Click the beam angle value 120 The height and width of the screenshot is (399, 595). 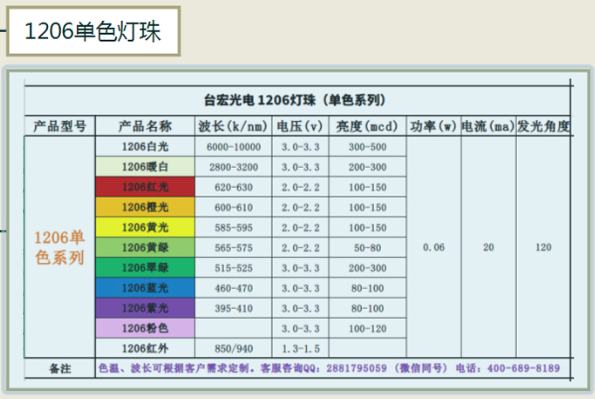(x=543, y=247)
